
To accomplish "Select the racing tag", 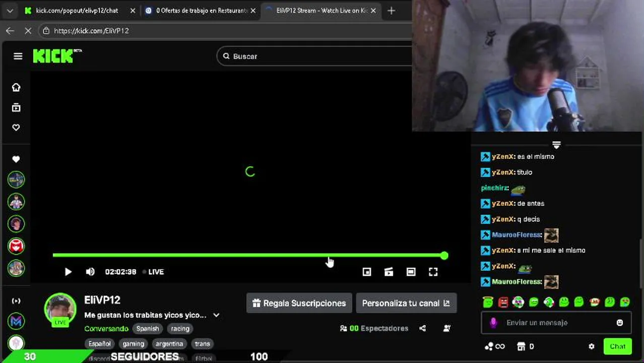I will tap(180, 329).
